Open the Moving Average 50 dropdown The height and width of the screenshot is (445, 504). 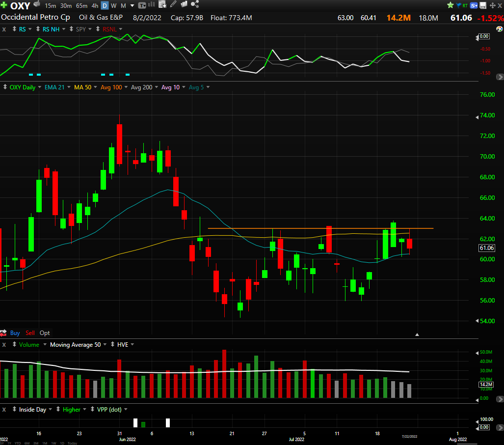[105, 345]
